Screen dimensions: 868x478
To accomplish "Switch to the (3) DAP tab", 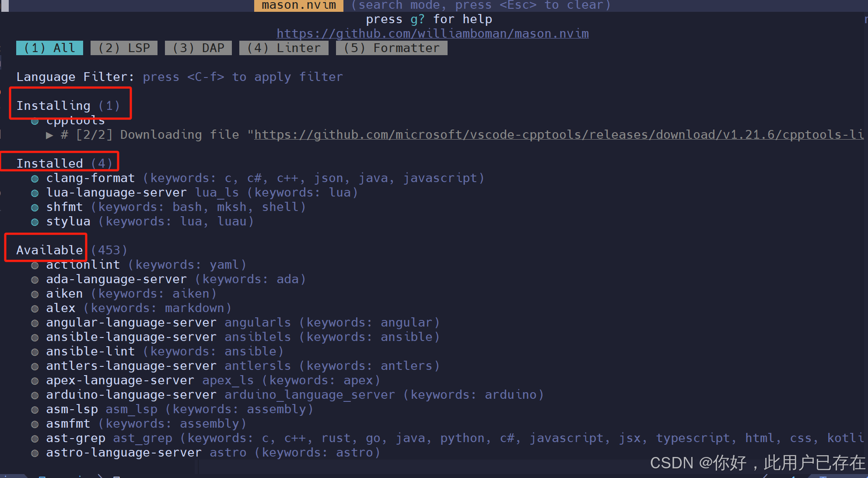I will (198, 48).
